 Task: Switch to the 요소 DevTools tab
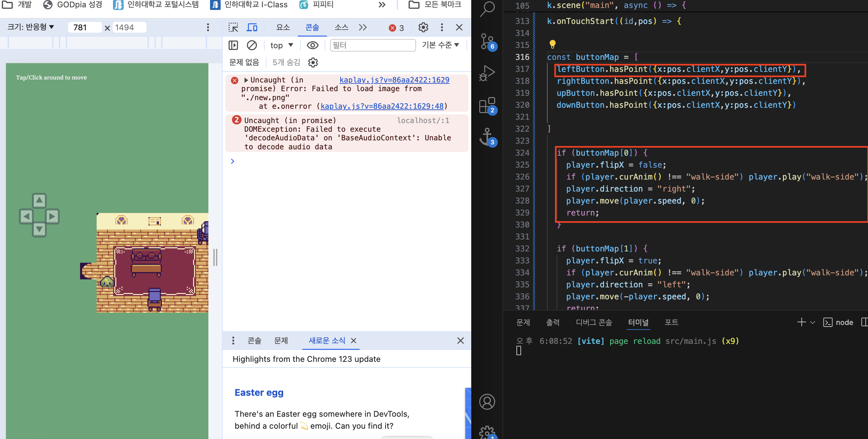283,27
